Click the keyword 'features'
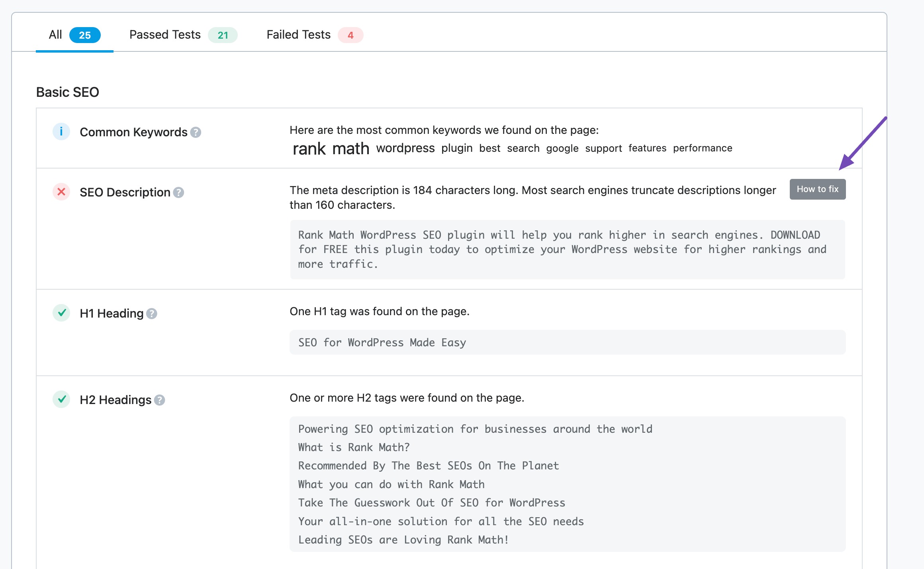The width and height of the screenshot is (924, 569). (647, 148)
